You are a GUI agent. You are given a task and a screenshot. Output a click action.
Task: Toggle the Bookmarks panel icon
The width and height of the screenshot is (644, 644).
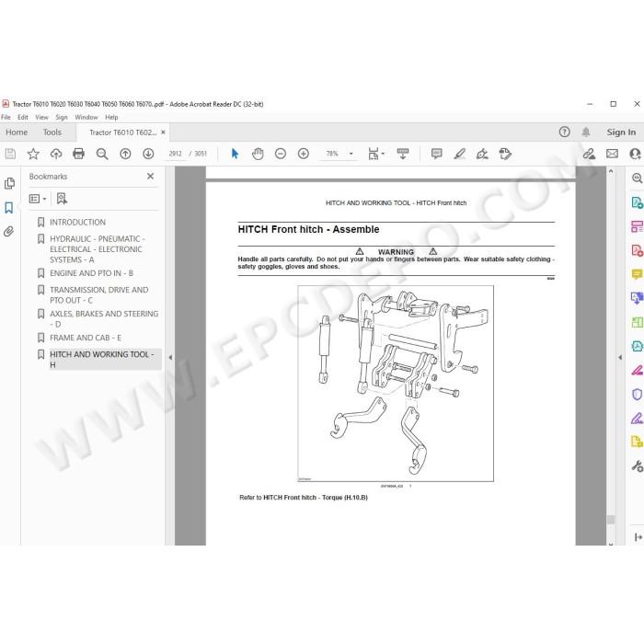pyautogui.click(x=9, y=207)
